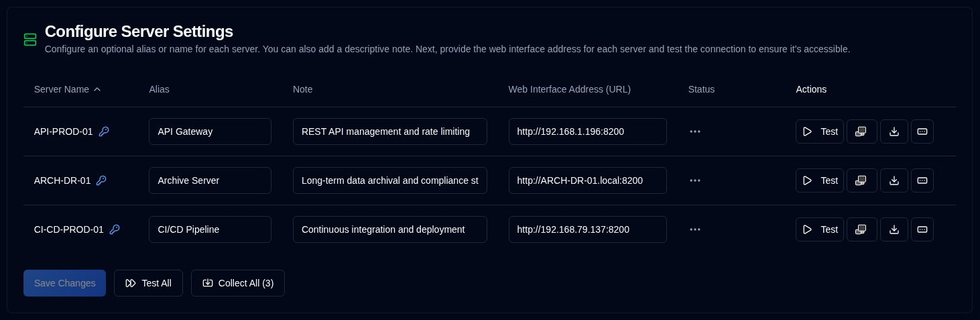Click the REST API management note field
Screen dimensions: 980x320
point(390,131)
